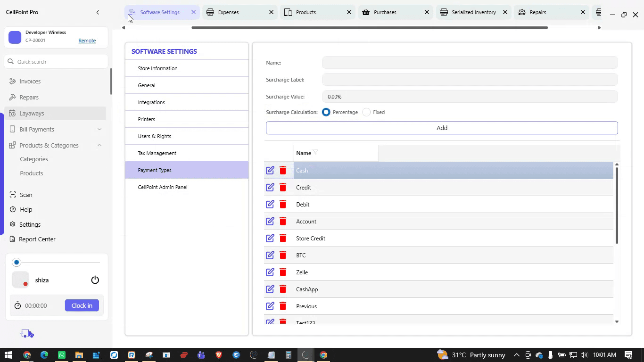Delete the Debit payment type
This screenshot has width=644, height=362.
[x=283, y=204]
